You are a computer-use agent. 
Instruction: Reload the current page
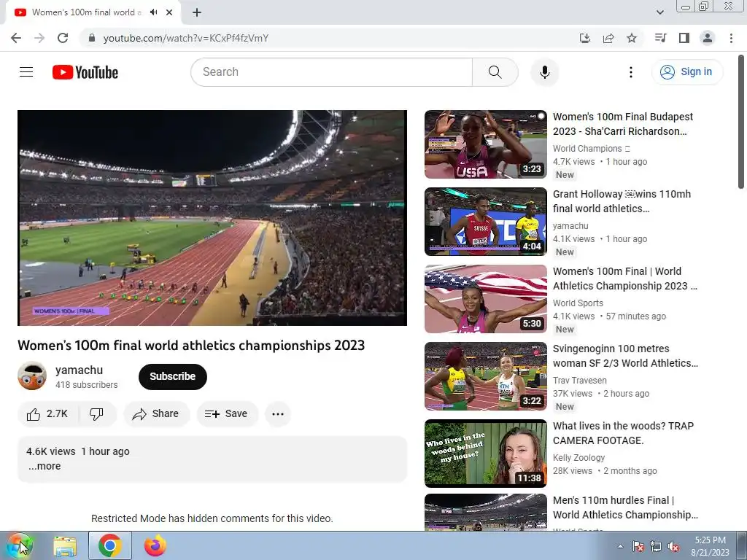tap(63, 38)
